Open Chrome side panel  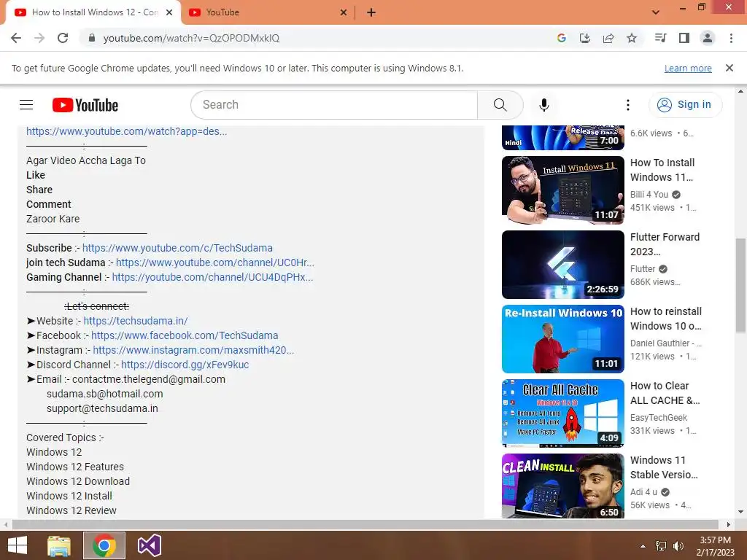[684, 38]
